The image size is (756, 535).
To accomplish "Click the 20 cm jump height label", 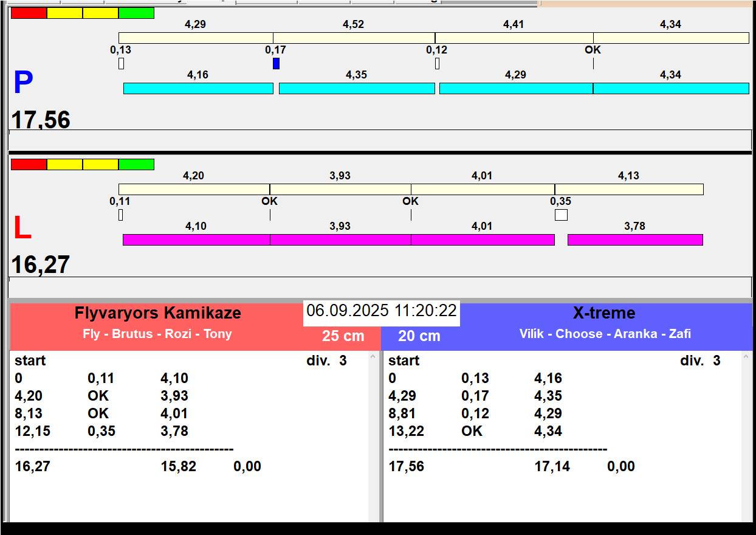I will pos(419,336).
